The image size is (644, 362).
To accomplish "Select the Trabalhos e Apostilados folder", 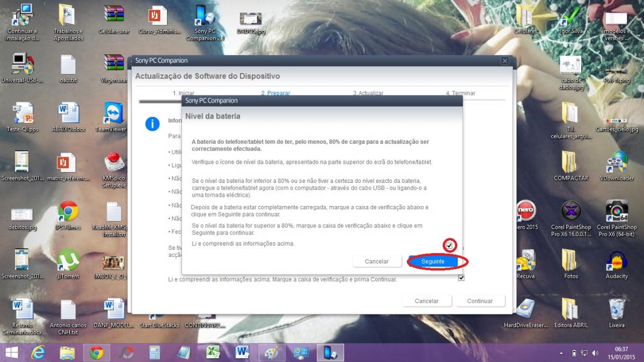I will (68, 23).
